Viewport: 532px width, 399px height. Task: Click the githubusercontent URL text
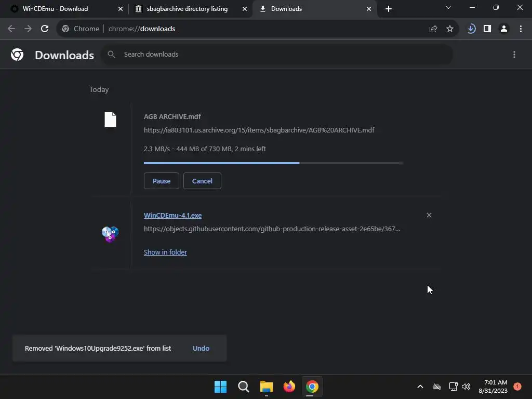(272, 229)
